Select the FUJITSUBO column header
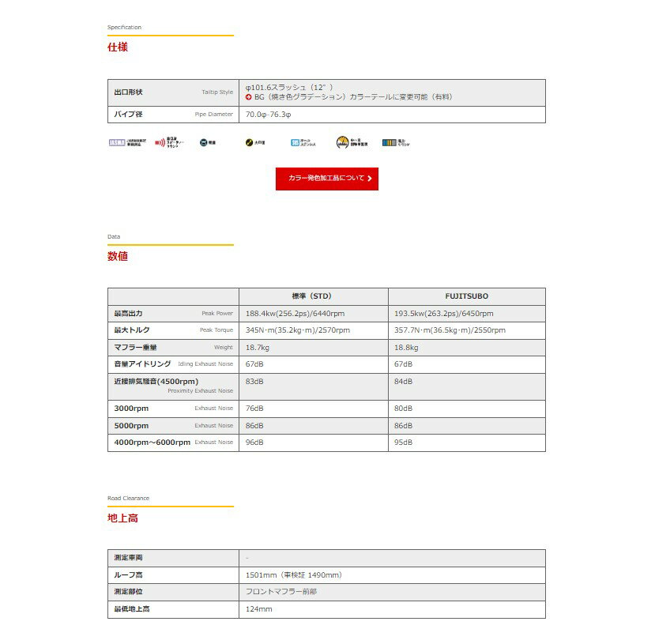 click(466, 296)
